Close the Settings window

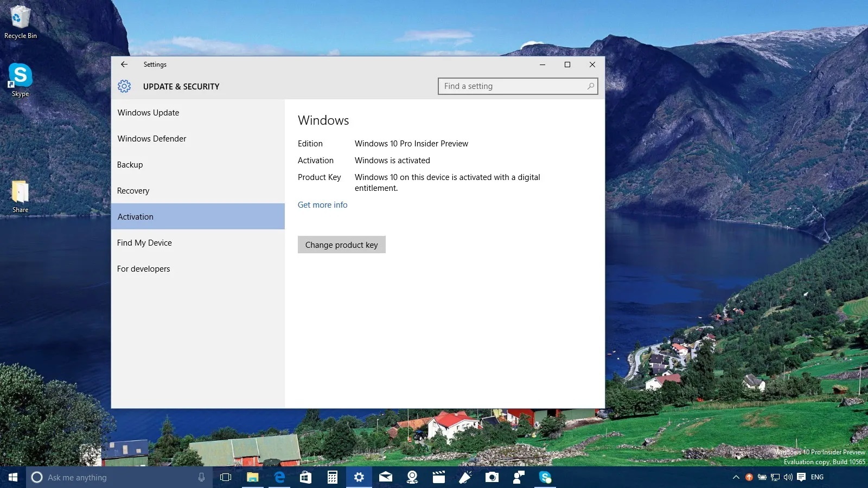pos(592,65)
